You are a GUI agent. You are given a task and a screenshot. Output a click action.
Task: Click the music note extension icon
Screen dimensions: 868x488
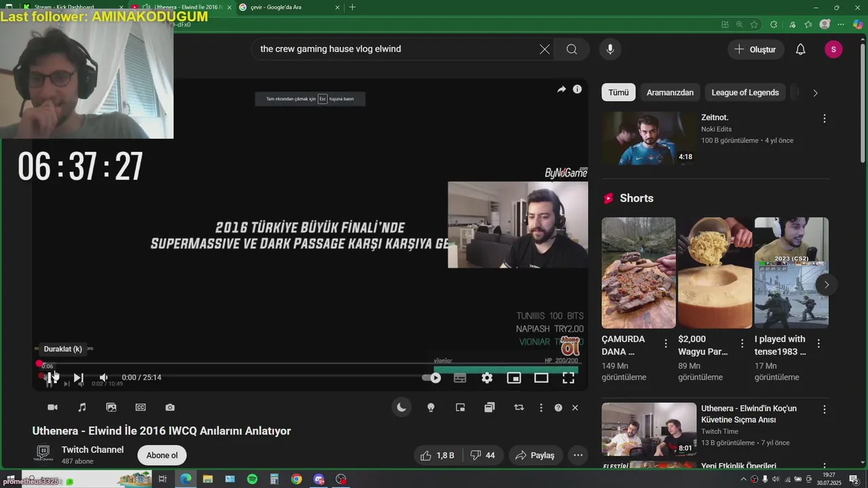[82, 407]
